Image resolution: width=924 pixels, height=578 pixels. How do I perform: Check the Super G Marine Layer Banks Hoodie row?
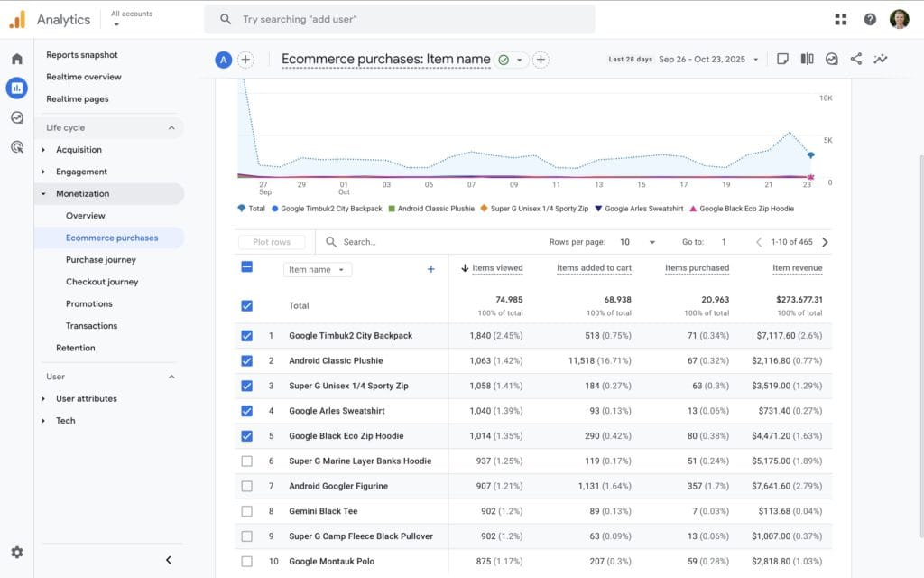246,461
